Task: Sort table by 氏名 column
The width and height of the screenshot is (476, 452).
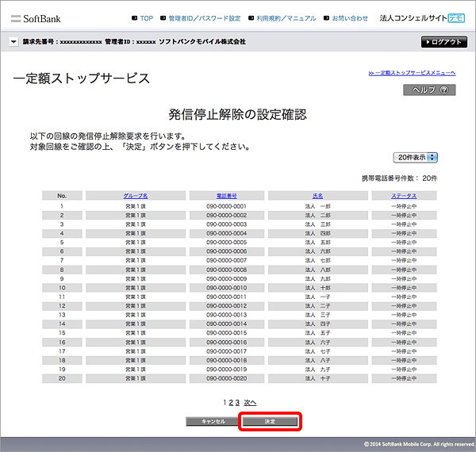Action: pyautogui.click(x=317, y=196)
